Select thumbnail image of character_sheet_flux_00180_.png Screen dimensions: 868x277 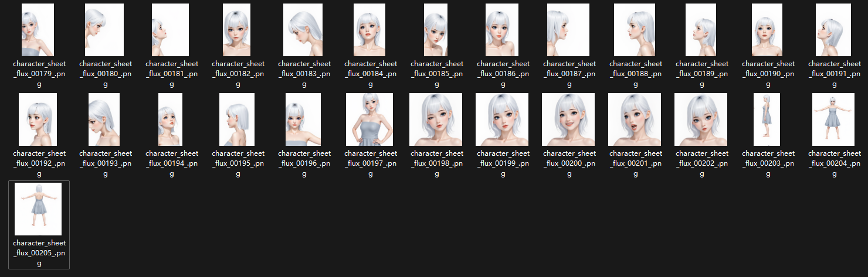click(x=104, y=30)
